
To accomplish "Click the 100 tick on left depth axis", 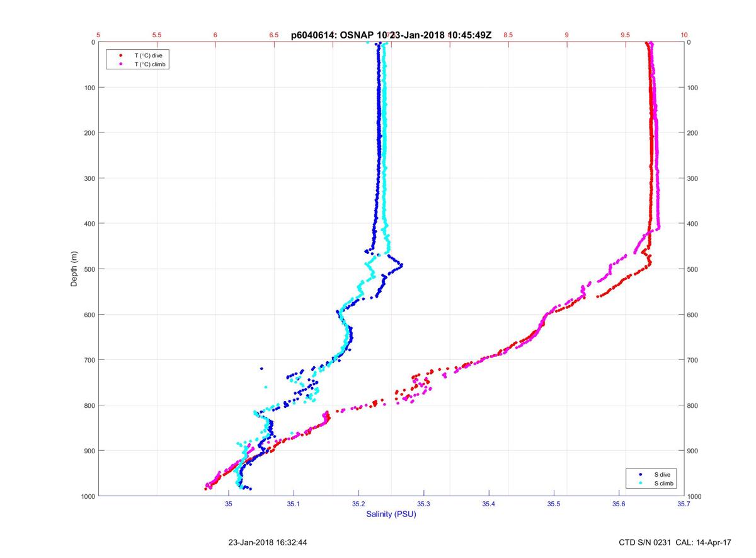I will (89, 88).
